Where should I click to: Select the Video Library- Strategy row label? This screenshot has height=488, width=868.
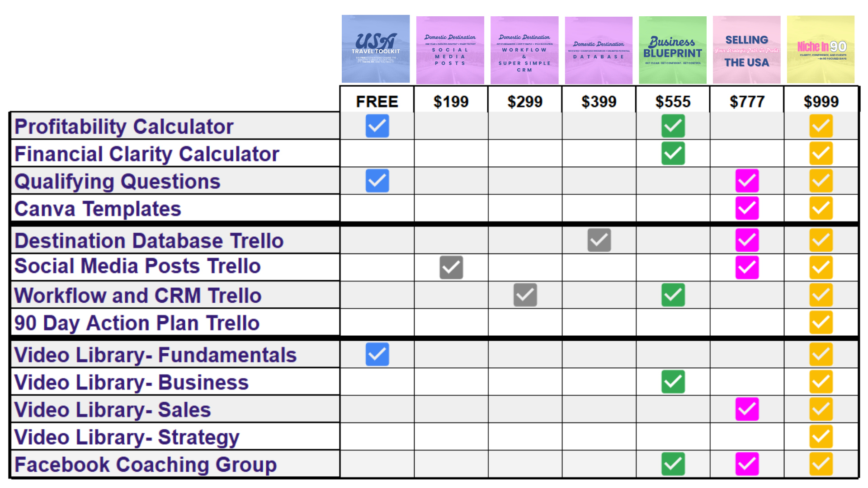click(127, 437)
